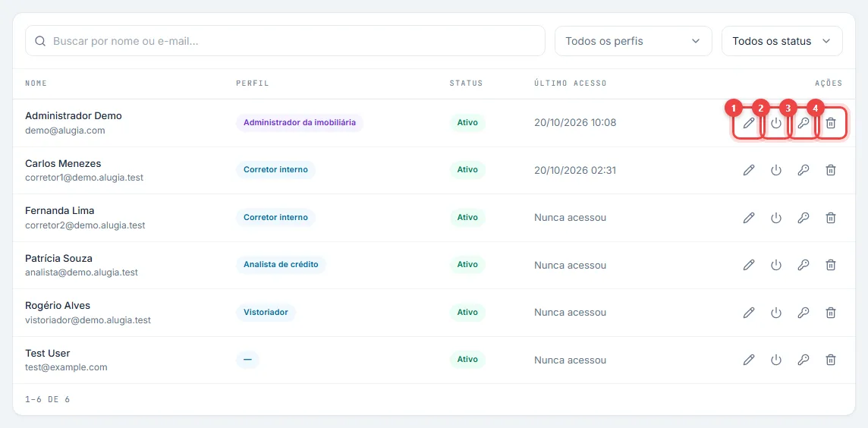Click the 1-6 DE 6 pagination text
This screenshot has width=868, height=428.
[x=48, y=399]
